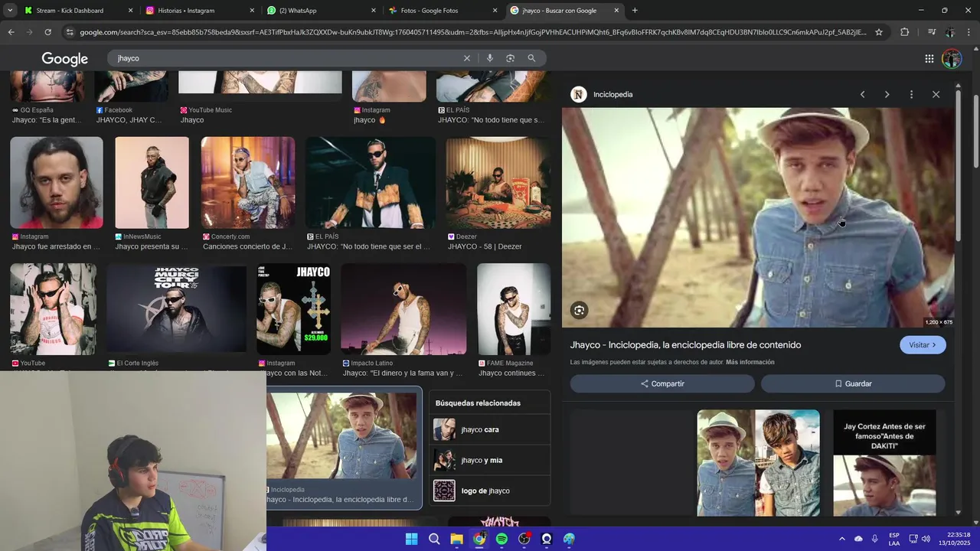
Task: Clear the search box text
Action: coord(467,58)
